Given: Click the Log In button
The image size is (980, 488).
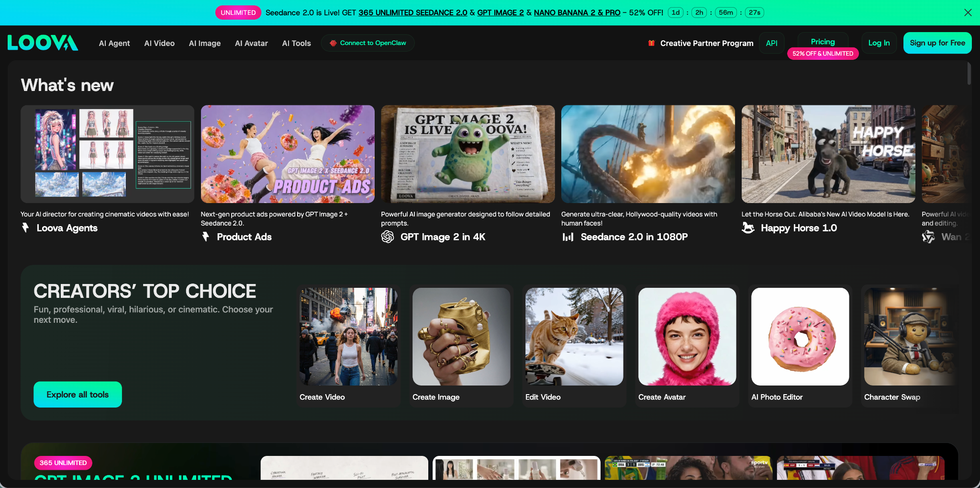Looking at the screenshot, I should click(879, 43).
